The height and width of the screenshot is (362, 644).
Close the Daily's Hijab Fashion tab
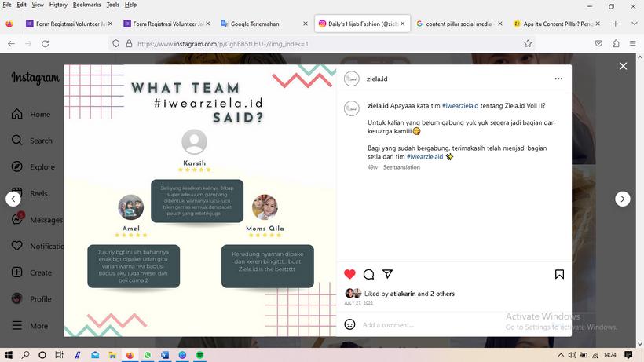point(402,24)
